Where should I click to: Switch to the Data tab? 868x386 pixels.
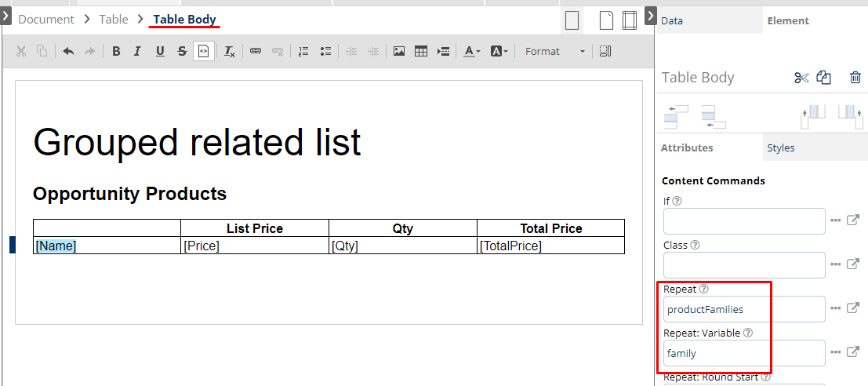pyautogui.click(x=672, y=21)
